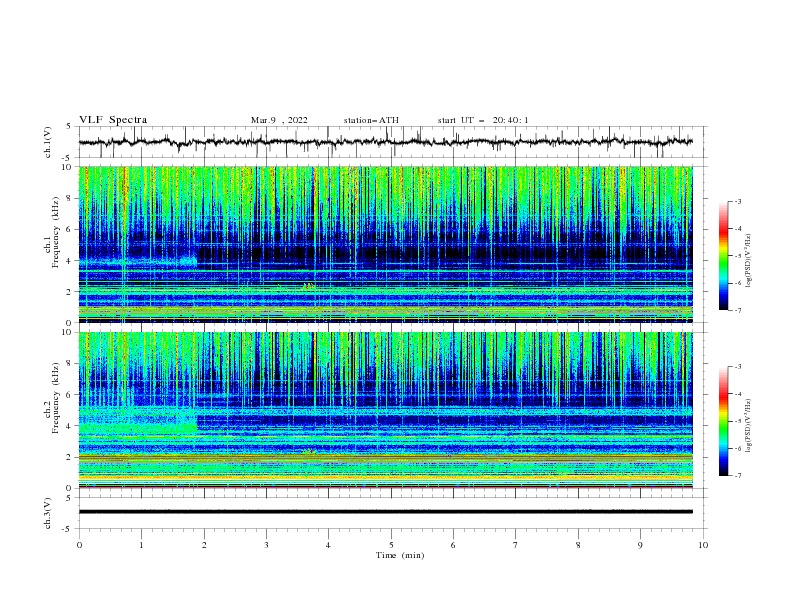This screenshot has height=612, width=792.
Task: Click the '10' tick on the time axis
Action: point(703,545)
